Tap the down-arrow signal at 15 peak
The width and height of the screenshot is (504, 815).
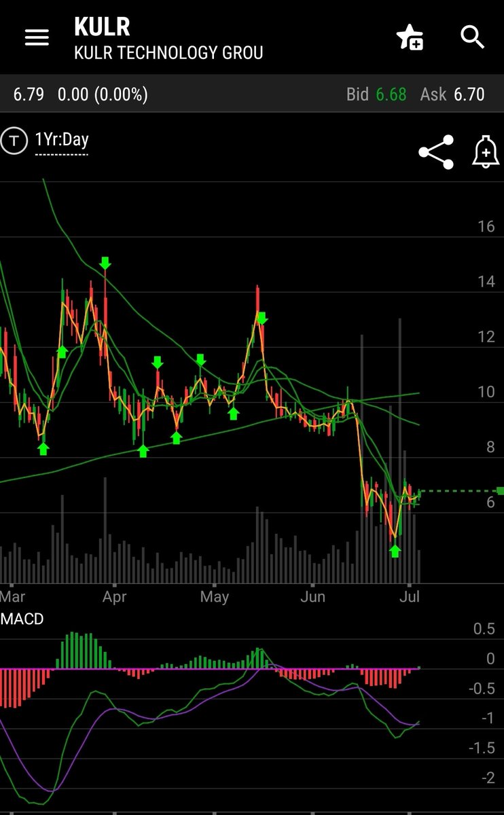point(105,263)
